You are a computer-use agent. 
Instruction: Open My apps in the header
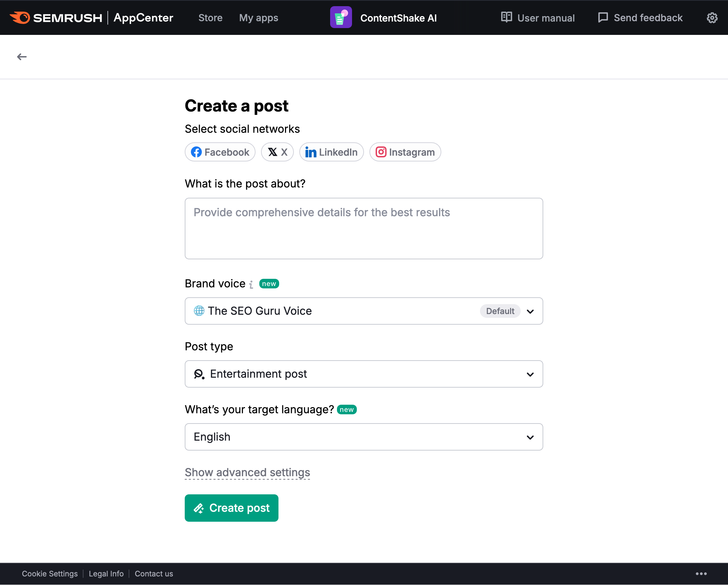pos(259,18)
